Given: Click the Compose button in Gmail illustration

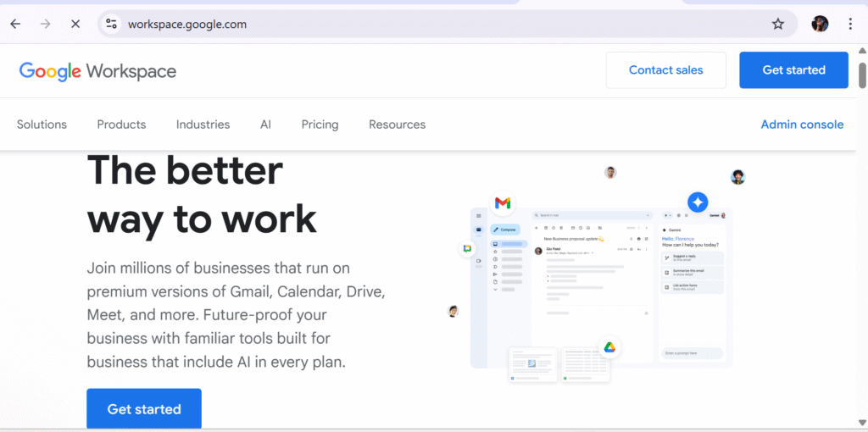Looking at the screenshot, I should (x=505, y=230).
